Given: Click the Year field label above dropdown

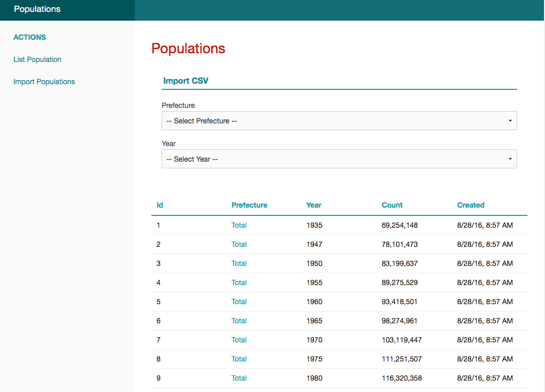Looking at the screenshot, I should [168, 144].
